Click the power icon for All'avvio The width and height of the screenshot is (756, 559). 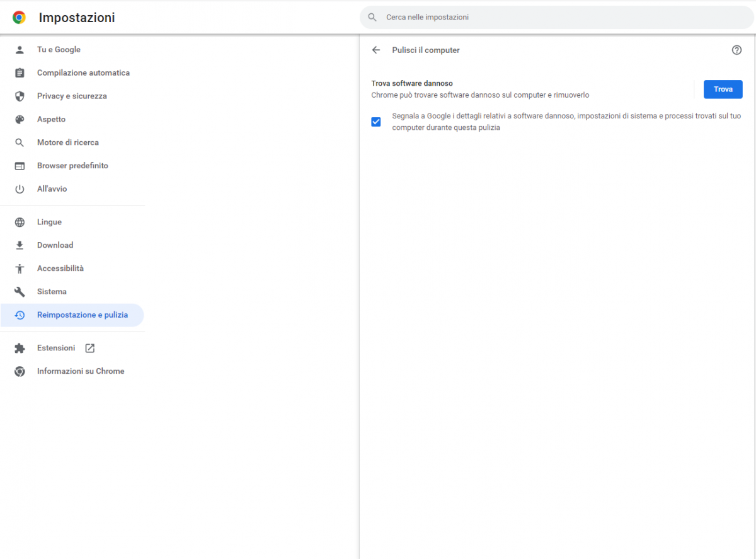20,189
